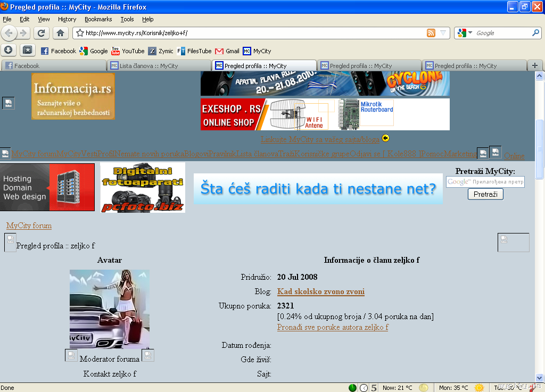Open the Cyclone on the Beach banner

[x=325, y=84]
